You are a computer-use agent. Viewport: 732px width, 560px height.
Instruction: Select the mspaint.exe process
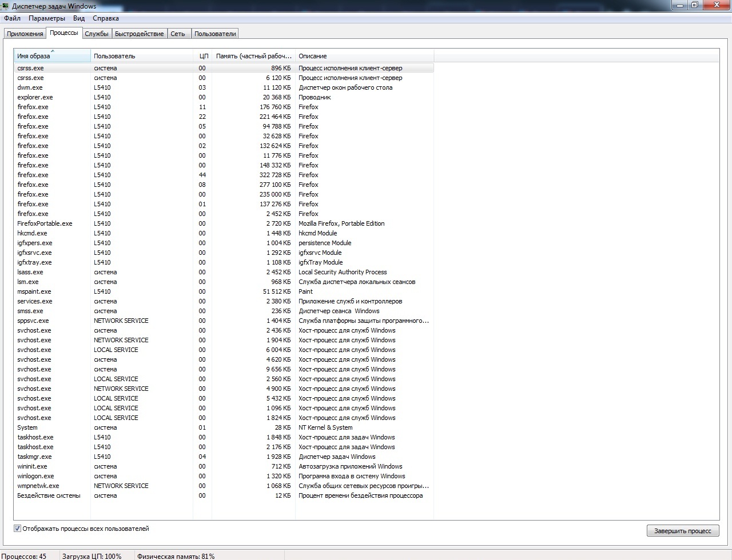[224, 291]
